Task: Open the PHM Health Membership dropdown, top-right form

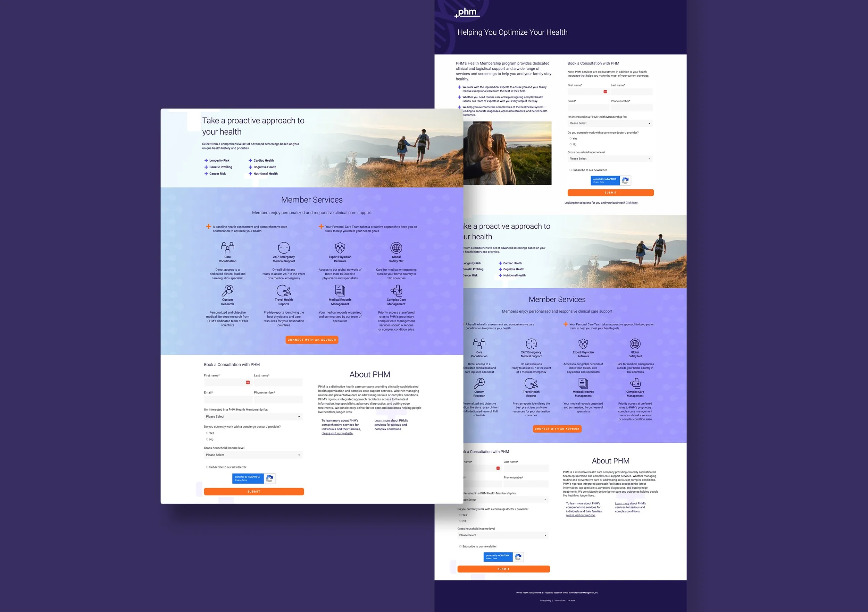Action: click(610, 123)
